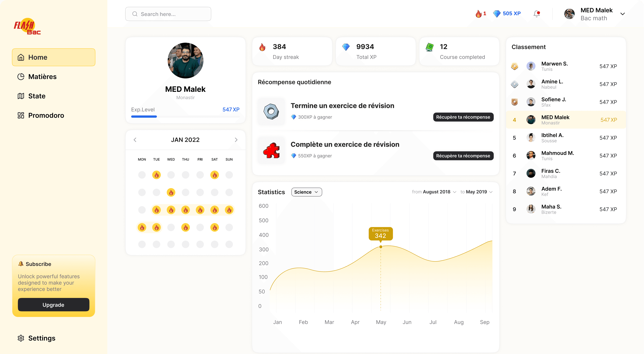Open Promodoro in the sidebar
The image size is (644, 354).
pyautogui.click(x=46, y=115)
